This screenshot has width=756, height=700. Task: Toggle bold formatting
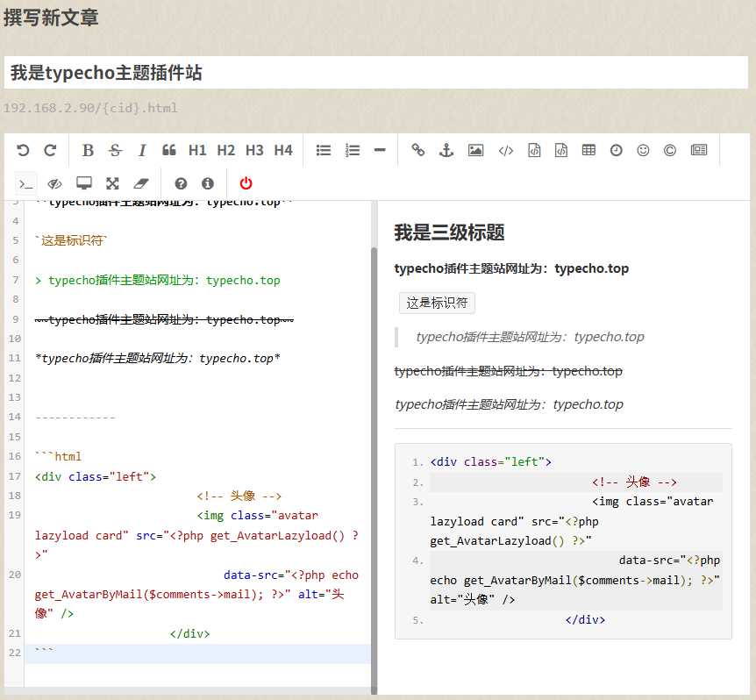click(x=88, y=150)
